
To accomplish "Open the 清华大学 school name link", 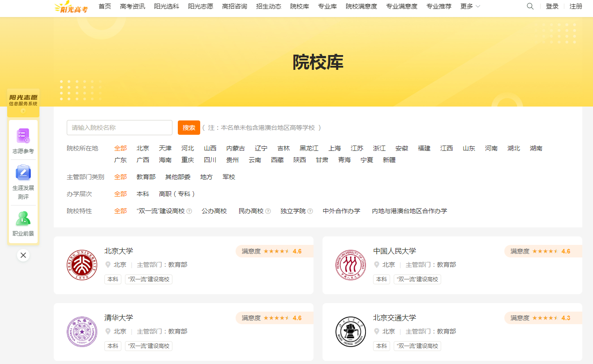I will click(x=119, y=317).
